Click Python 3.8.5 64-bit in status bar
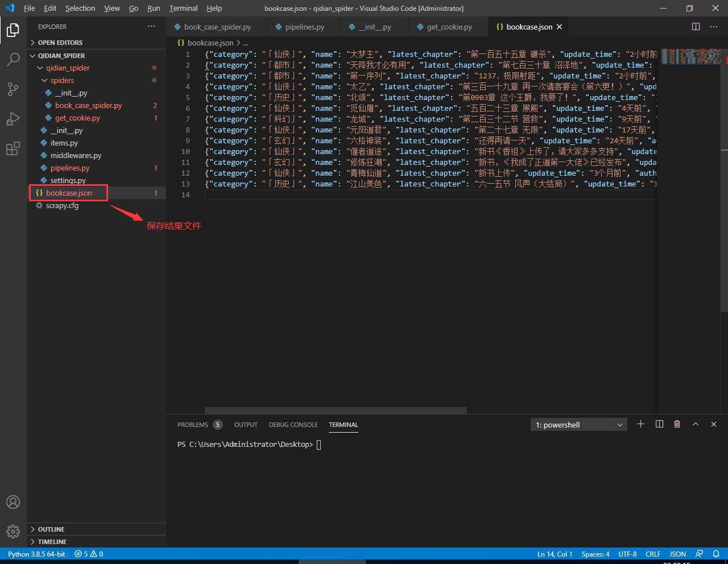This screenshot has width=728, height=564. tap(35, 553)
